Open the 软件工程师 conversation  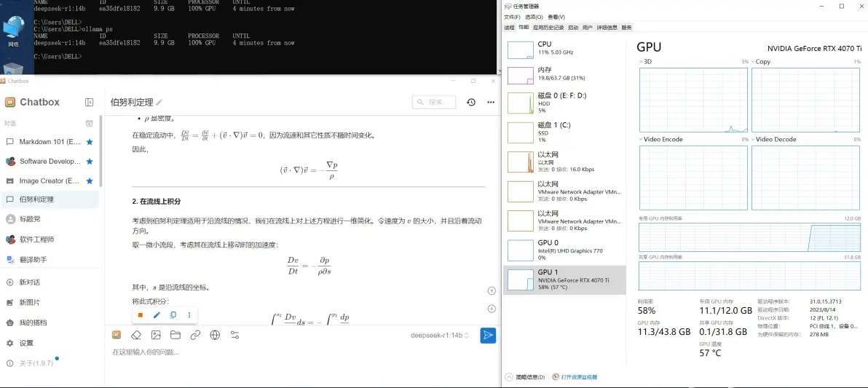click(50, 239)
